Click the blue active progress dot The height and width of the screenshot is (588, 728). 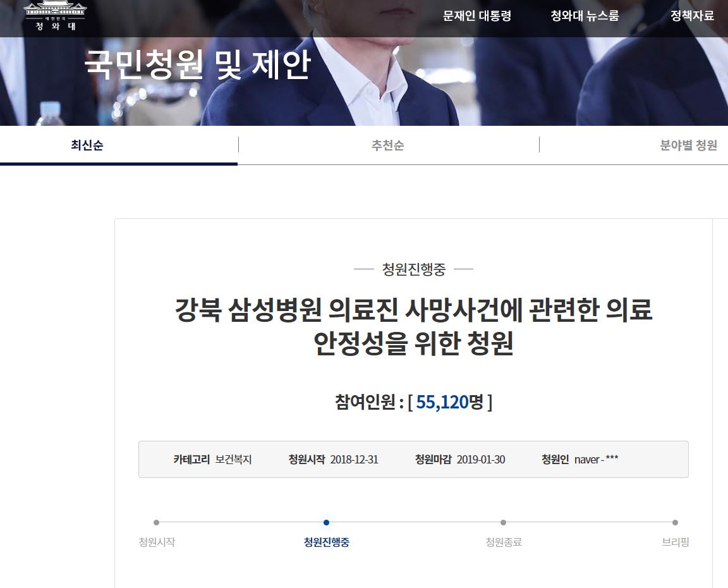click(326, 522)
